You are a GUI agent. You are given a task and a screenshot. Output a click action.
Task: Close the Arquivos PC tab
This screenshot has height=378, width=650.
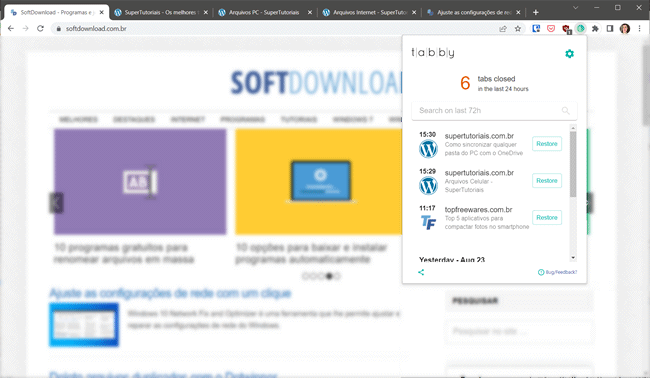coord(310,12)
